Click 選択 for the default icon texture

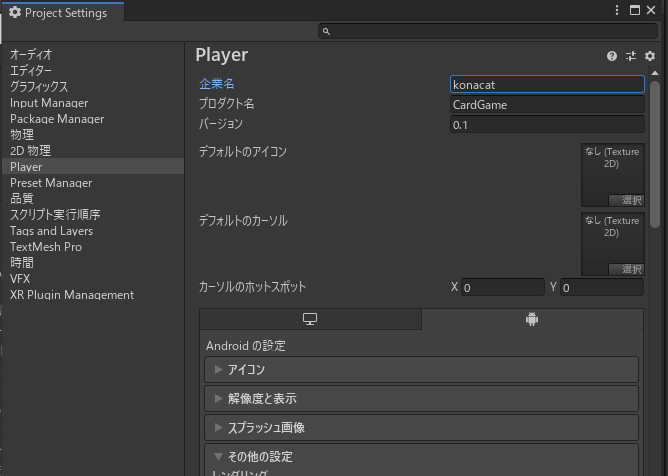point(626,200)
